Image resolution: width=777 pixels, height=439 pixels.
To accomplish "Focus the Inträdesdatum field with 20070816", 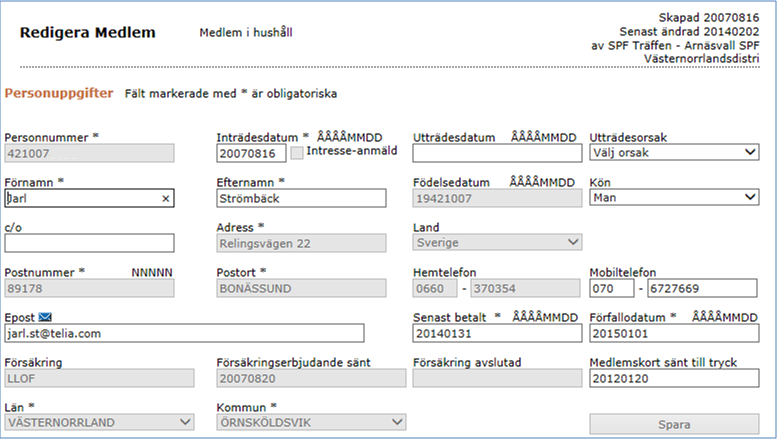I will pyautogui.click(x=251, y=153).
